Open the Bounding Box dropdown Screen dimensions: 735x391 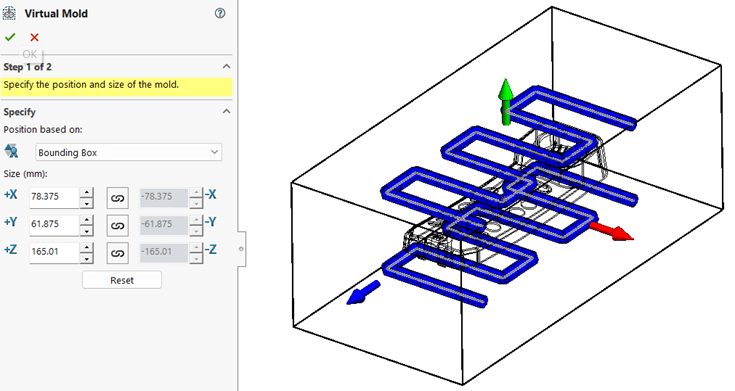(128, 152)
